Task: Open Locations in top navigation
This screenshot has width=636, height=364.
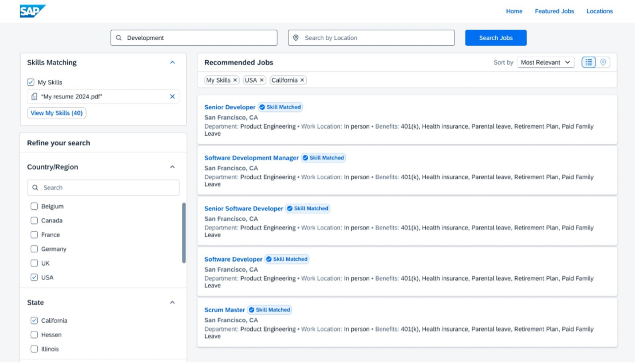Action: point(601,11)
